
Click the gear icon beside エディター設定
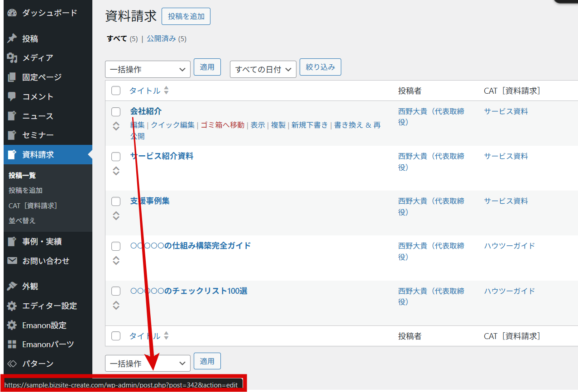pos(12,306)
